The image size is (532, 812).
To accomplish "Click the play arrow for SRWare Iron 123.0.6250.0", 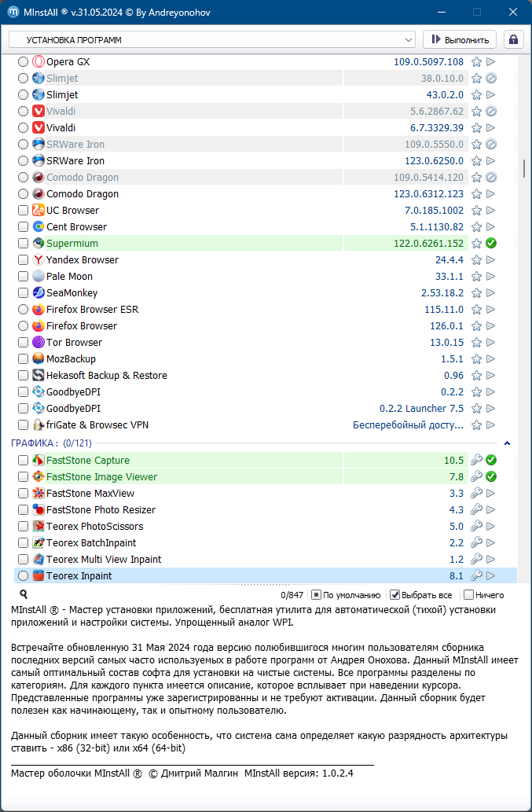I will (x=491, y=161).
